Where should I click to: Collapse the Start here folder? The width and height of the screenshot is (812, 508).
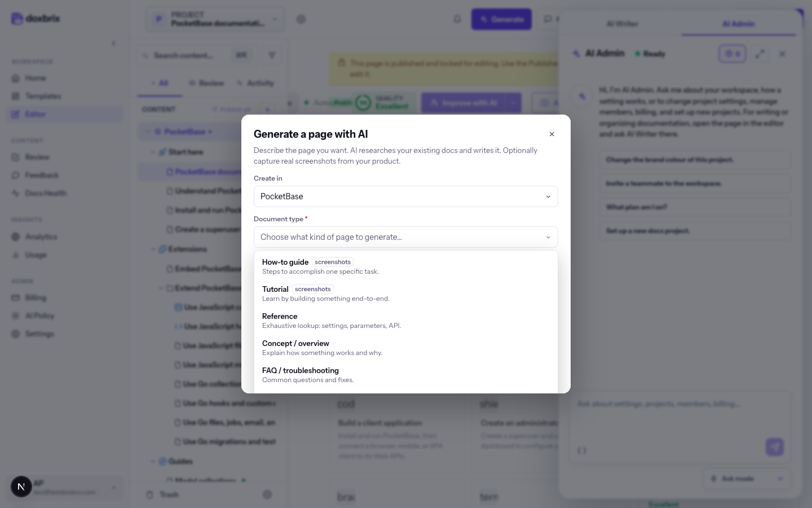tap(153, 152)
